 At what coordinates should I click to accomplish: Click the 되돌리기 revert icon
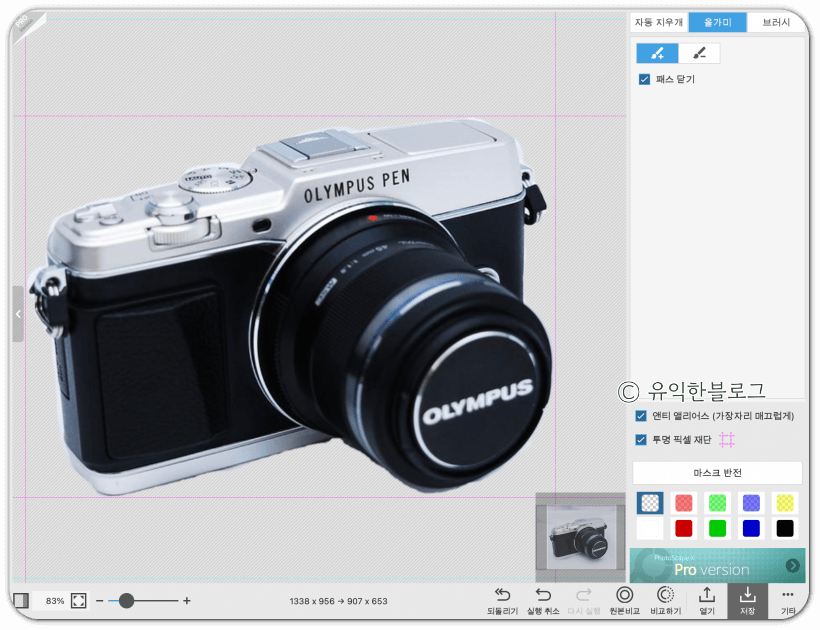502,601
